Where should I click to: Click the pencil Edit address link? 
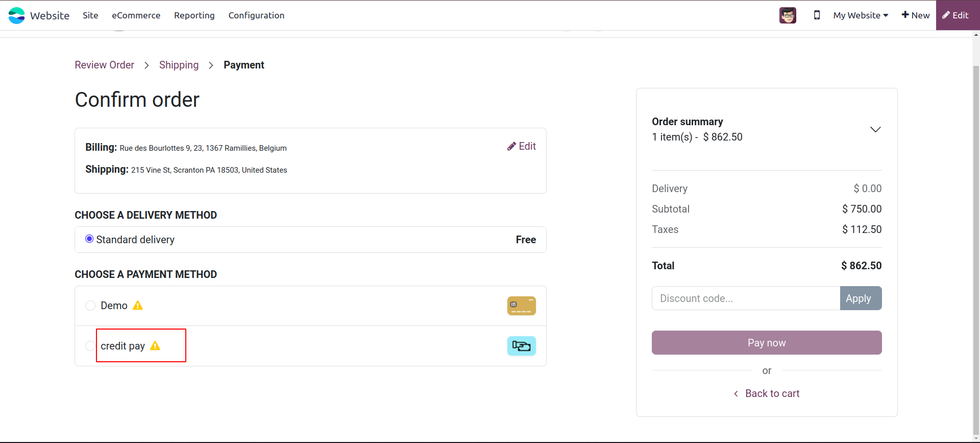[522, 146]
